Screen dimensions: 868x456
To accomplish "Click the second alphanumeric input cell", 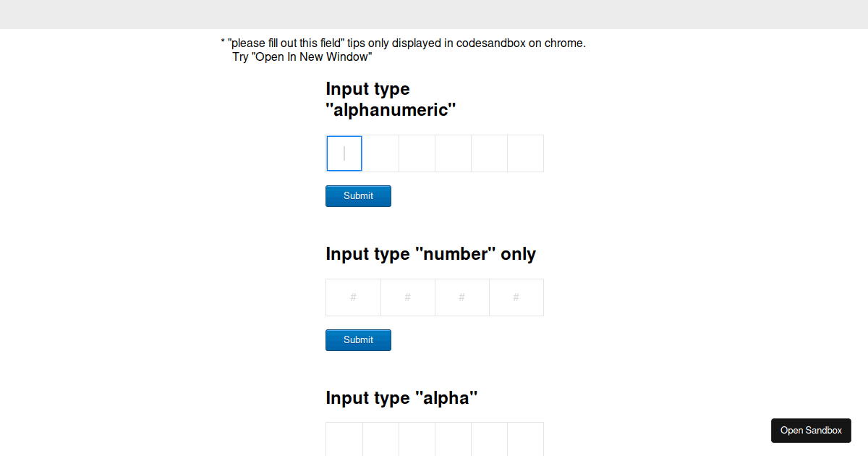I will tap(380, 153).
